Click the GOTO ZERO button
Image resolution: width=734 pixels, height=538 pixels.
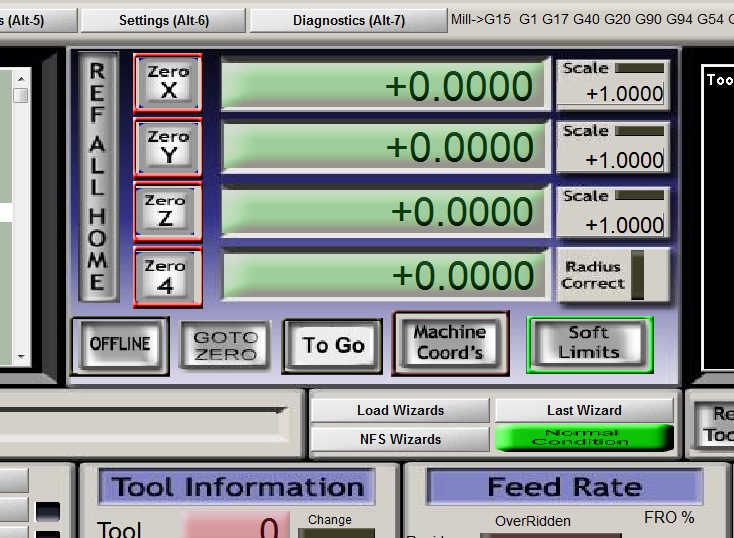225,346
